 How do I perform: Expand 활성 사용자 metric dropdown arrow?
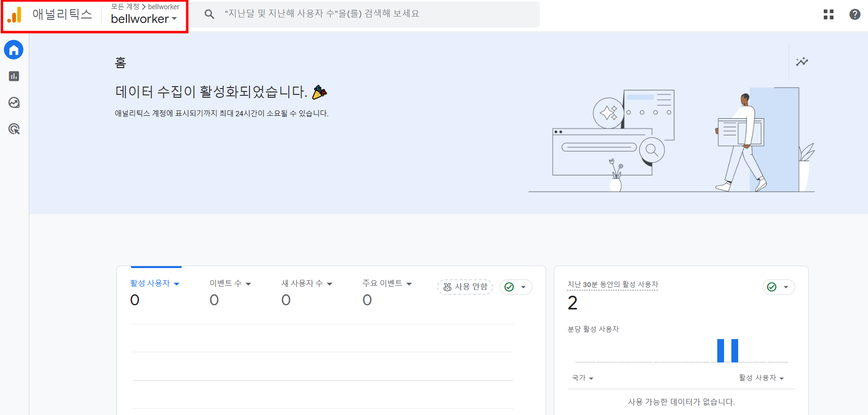point(177,284)
